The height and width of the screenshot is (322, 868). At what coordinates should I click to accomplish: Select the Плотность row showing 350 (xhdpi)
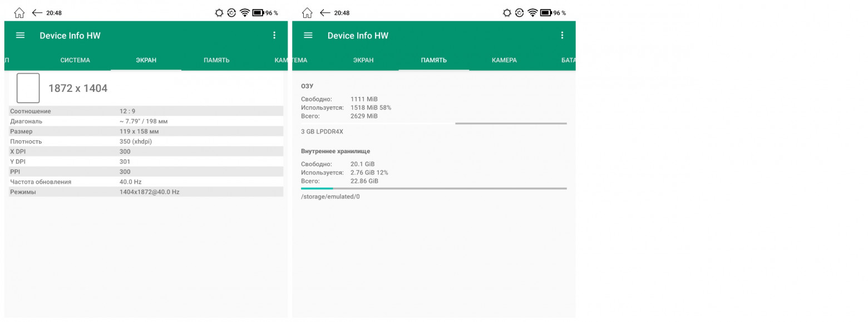tap(146, 142)
